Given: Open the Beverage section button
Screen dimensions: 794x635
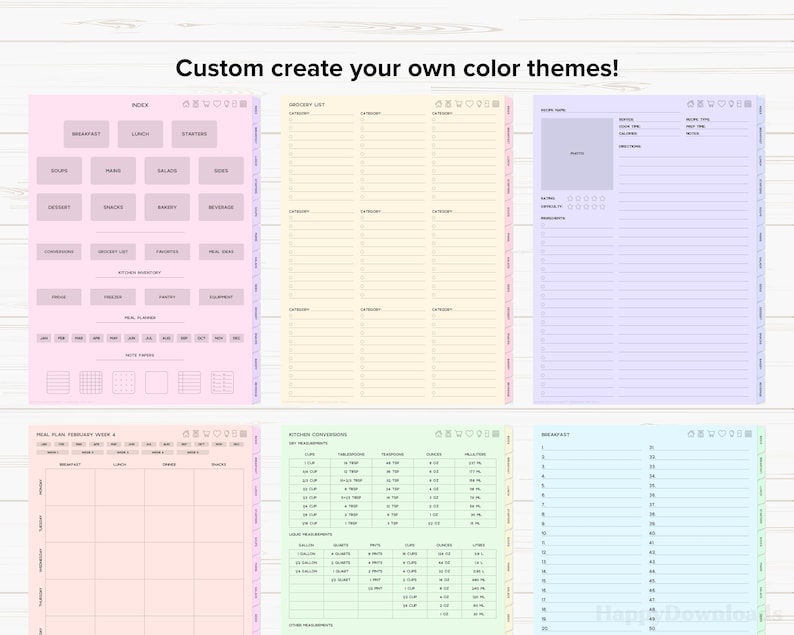Looking at the screenshot, I should (x=221, y=207).
